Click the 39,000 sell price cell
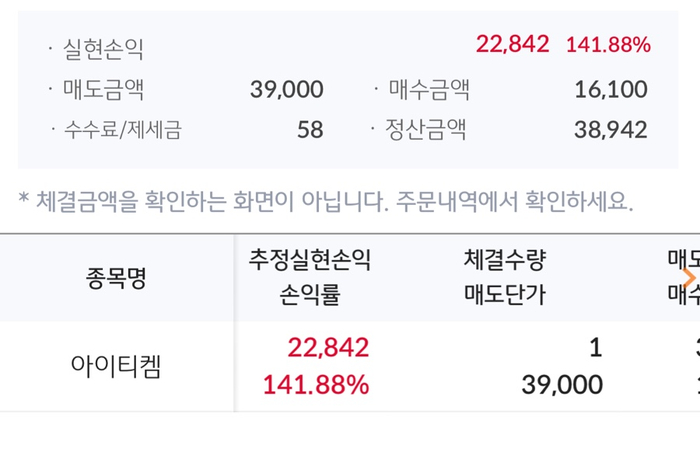Image resolution: width=700 pixels, height=469 pixels. tap(561, 385)
